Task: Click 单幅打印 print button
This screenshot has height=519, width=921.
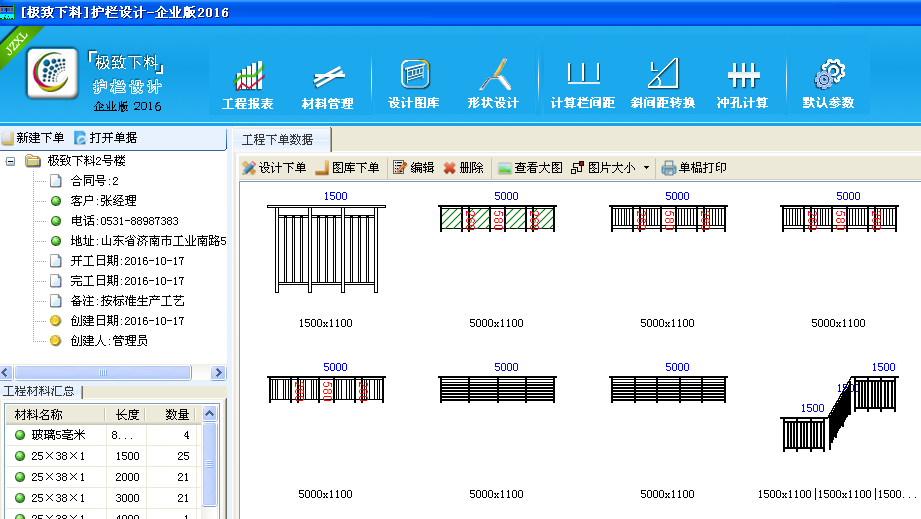Action: click(694, 168)
